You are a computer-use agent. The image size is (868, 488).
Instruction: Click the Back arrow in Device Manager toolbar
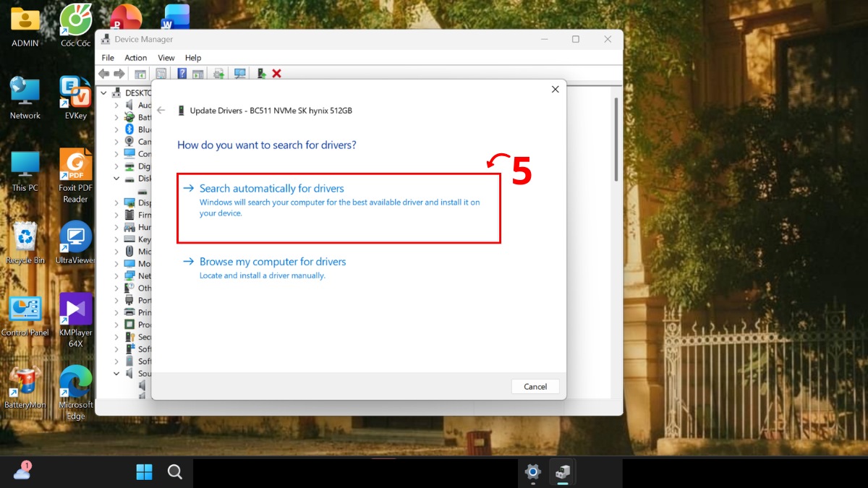(104, 74)
